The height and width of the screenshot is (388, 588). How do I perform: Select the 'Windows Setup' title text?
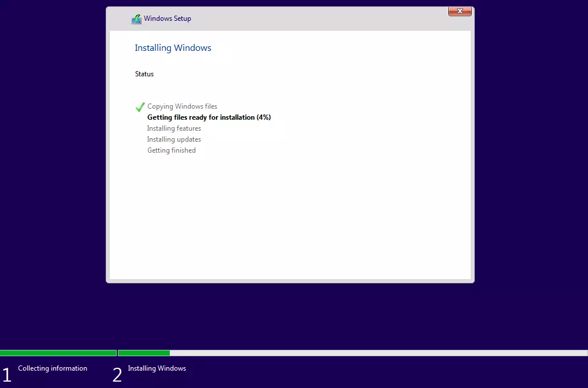(x=168, y=19)
